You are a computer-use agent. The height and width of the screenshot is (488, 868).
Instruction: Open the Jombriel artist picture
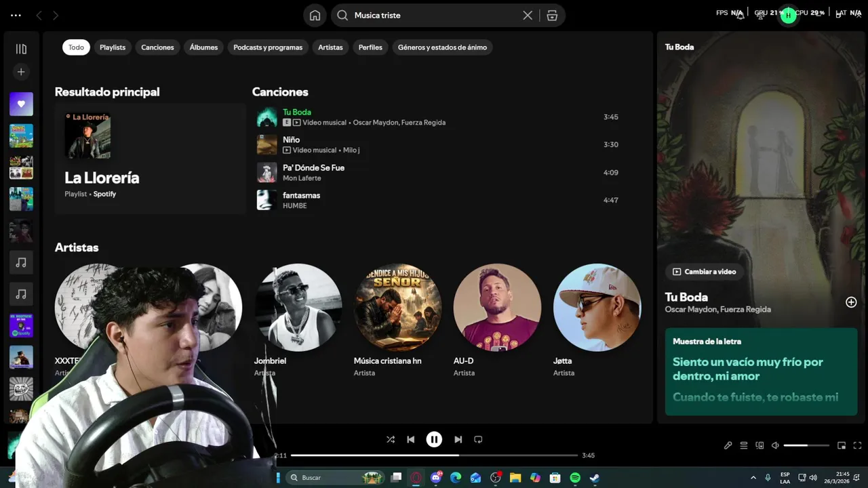point(298,307)
